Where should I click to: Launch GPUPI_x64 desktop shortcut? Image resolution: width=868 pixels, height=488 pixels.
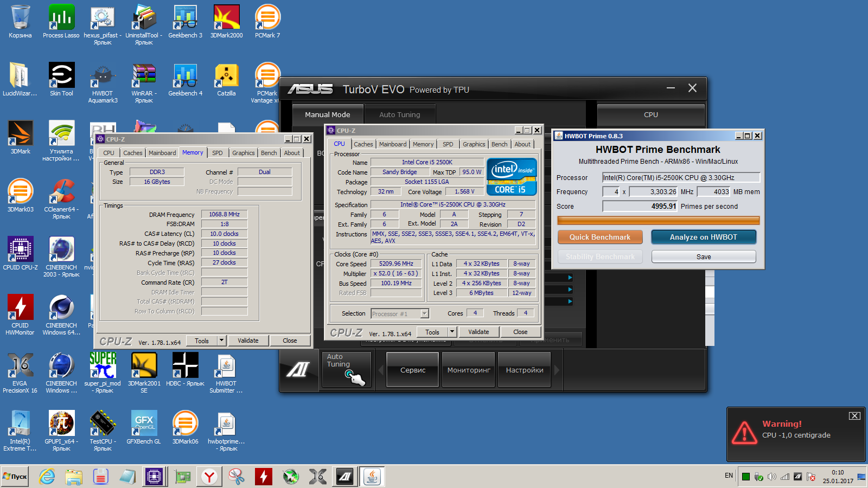(61, 431)
